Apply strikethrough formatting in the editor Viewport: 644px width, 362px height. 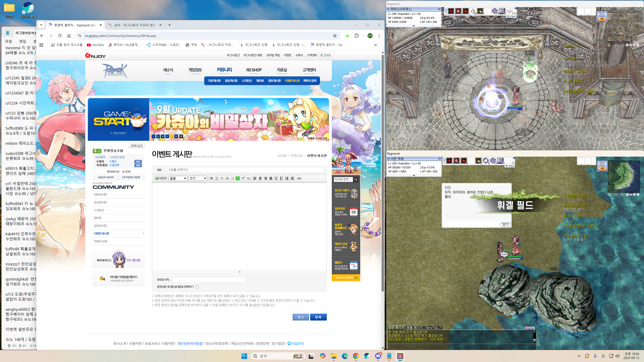227,178
